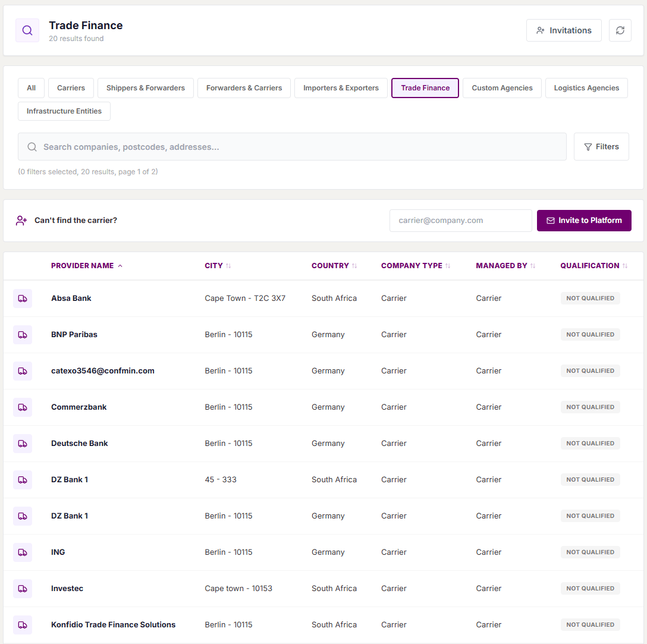Click Not Qualified badge for Commerzbank
Screen dimensions: 647x644
click(x=590, y=407)
